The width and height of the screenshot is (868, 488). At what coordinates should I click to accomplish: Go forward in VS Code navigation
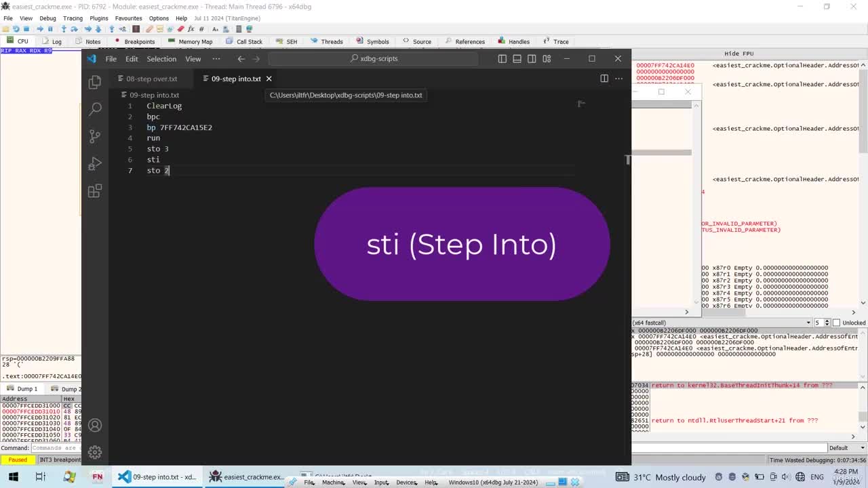tap(256, 59)
